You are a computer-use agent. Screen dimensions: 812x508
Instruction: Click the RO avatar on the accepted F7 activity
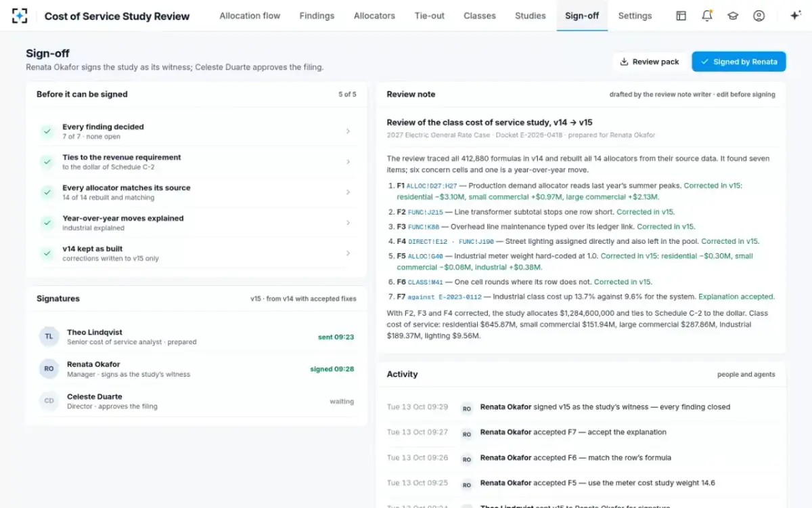coord(467,433)
